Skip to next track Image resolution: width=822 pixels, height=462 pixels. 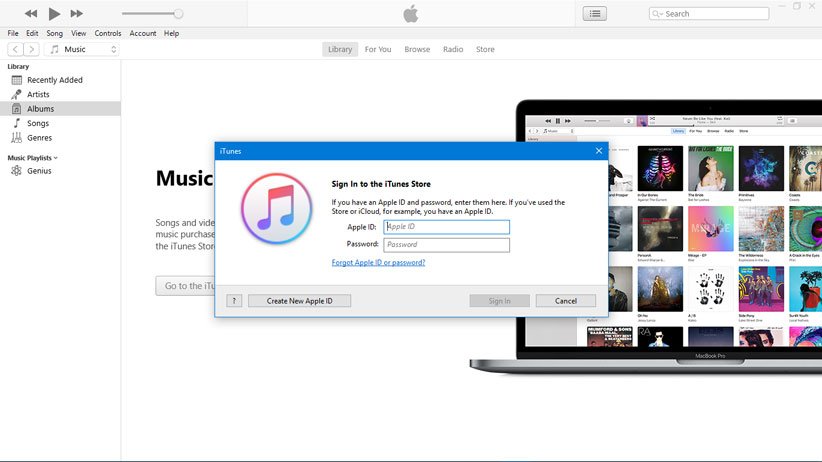pyautogui.click(x=77, y=13)
